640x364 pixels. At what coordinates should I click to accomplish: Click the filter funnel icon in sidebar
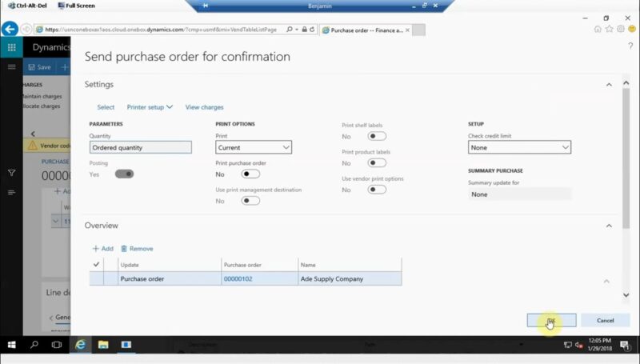(11, 173)
